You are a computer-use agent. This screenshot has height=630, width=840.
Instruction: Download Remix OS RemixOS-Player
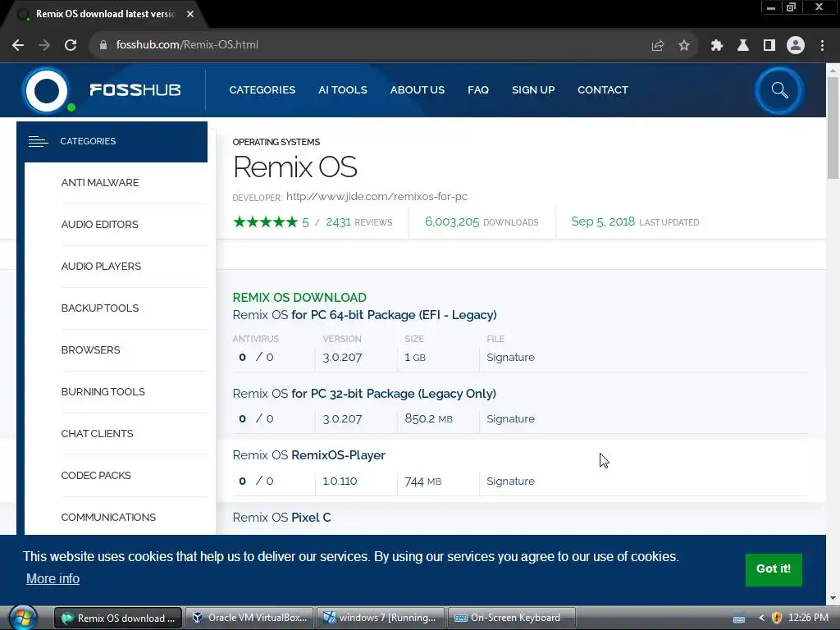[x=308, y=455]
